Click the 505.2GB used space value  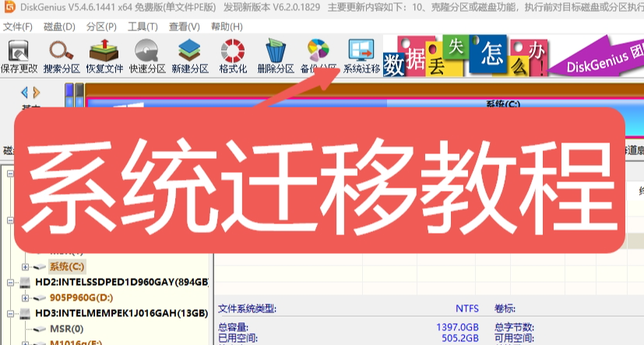(460, 338)
